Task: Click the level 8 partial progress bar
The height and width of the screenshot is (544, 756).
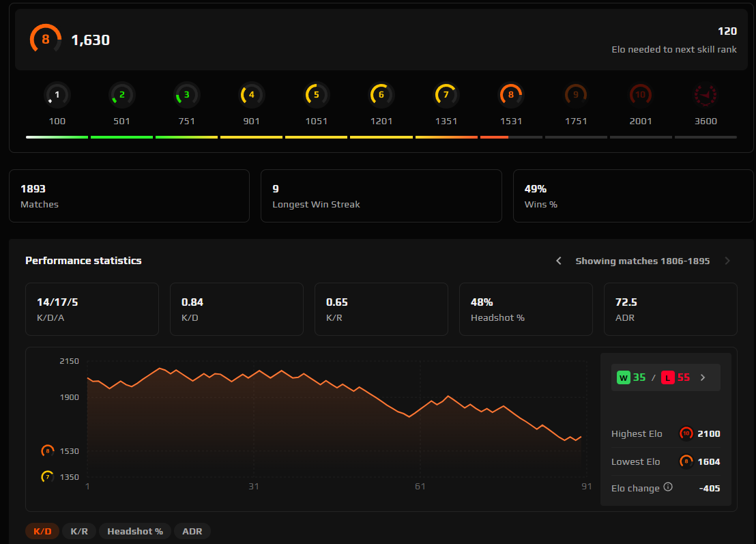Action: coord(511,137)
